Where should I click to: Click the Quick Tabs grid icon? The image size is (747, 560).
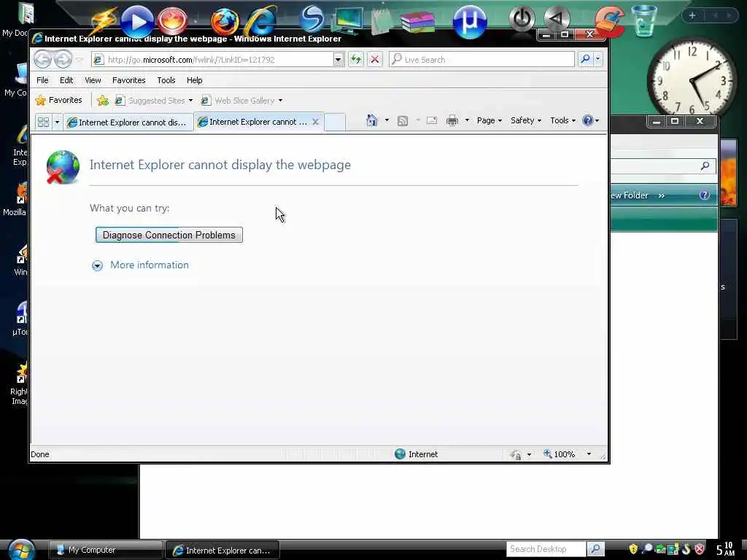pyautogui.click(x=43, y=122)
